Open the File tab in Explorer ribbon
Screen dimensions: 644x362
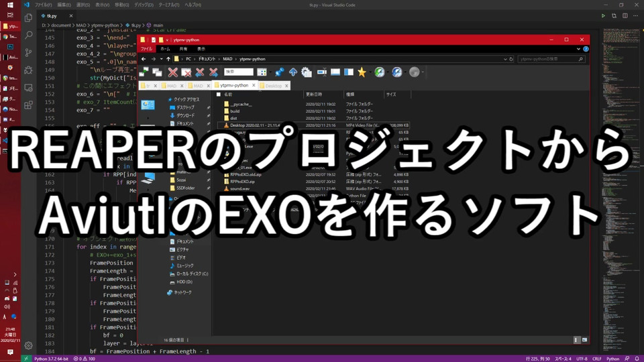point(147,49)
